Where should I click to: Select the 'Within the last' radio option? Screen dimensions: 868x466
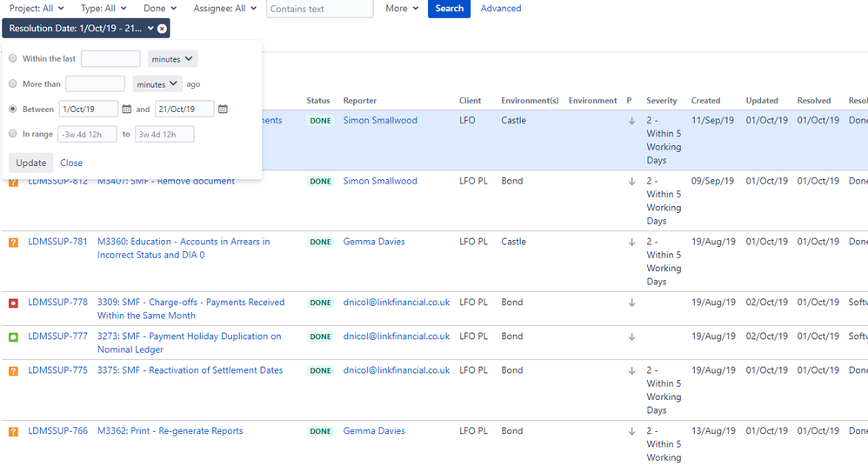pyautogui.click(x=13, y=58)
